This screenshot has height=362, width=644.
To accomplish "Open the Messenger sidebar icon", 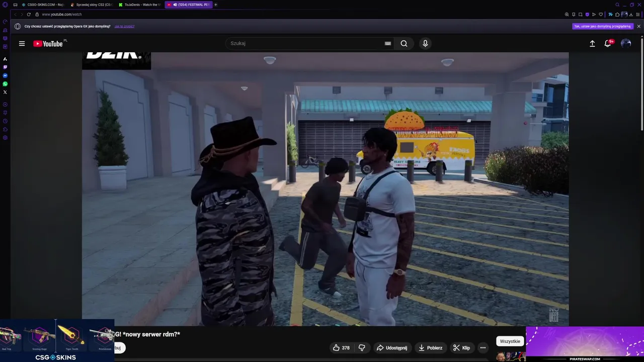I will click(5, 75).
